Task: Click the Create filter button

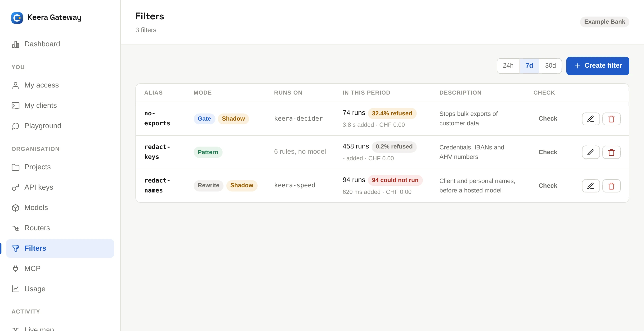Action: 598,66
